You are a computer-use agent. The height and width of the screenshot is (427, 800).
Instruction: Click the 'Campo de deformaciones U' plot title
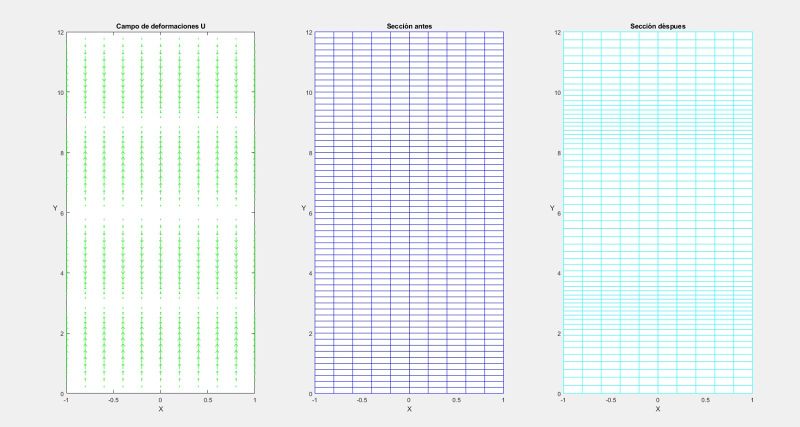tap(160, 25)
